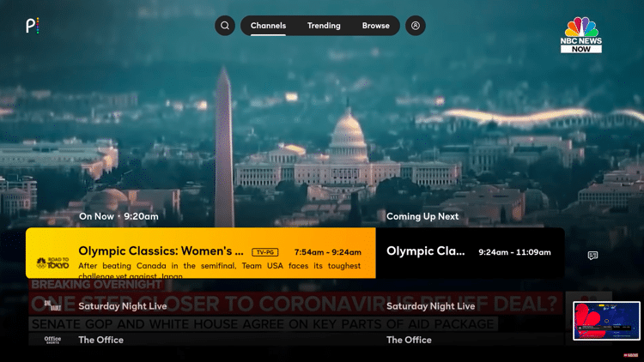Click the Peacock logo
This screenshot has width=644, height=362.
[x=33, y=26]
